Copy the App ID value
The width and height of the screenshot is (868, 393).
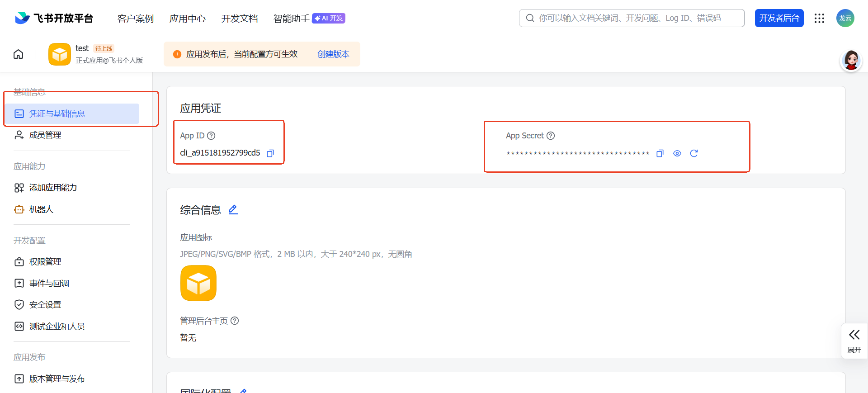click(270, 153)
